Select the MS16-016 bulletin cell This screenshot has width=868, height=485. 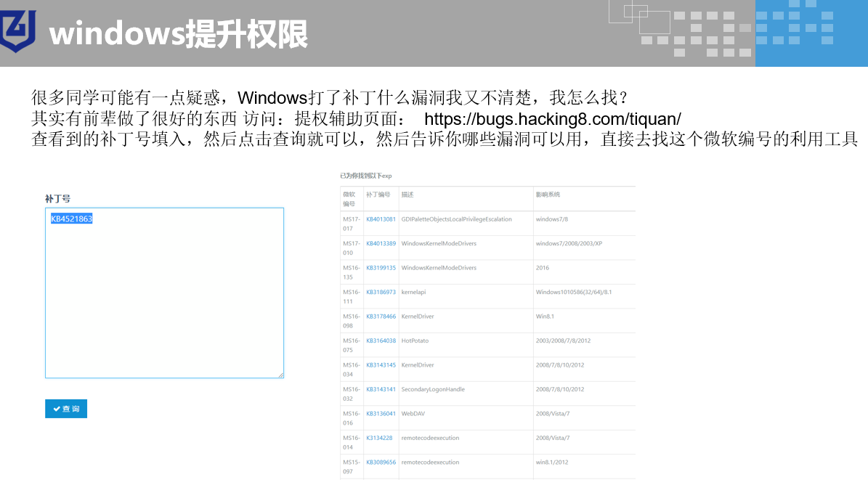(352, 419)
